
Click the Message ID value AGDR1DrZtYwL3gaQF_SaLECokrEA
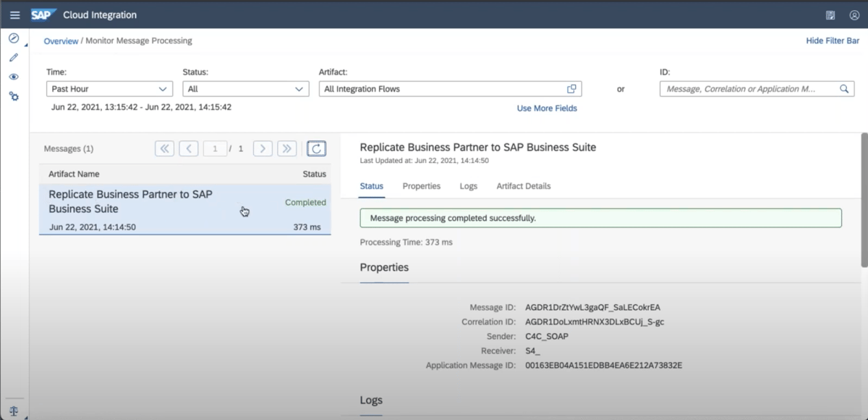point(592,308)
